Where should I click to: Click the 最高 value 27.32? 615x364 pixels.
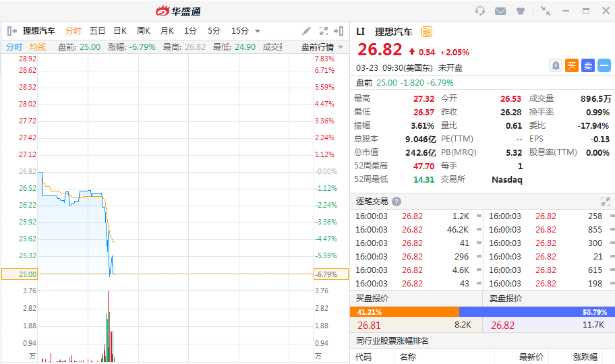point(423,99)
